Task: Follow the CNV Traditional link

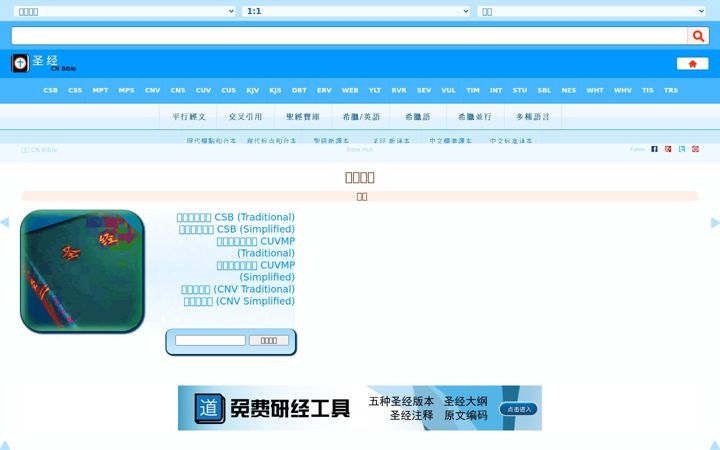Action: click(238, 289)
